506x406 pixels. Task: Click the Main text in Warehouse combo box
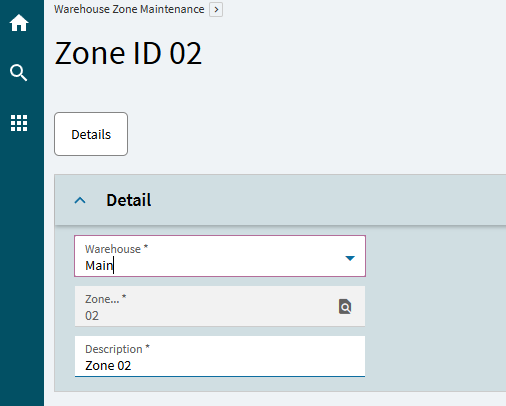(x=99, y=266)
